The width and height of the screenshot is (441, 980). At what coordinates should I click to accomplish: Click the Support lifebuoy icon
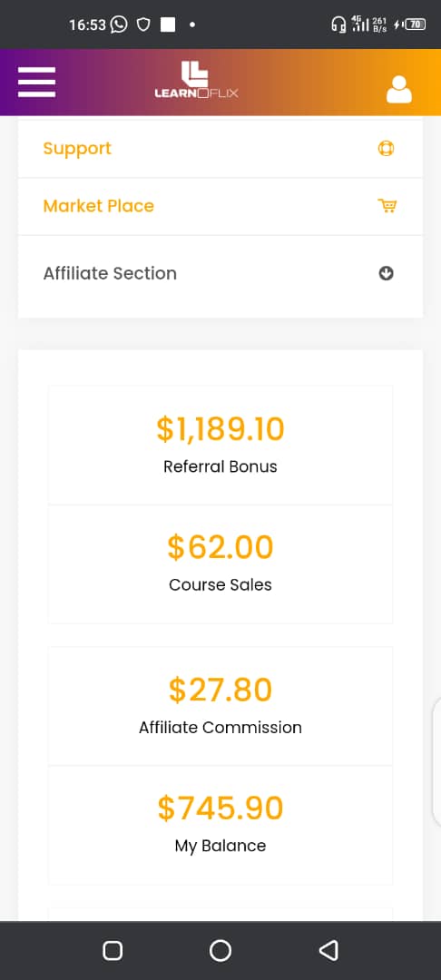(386, 149)
